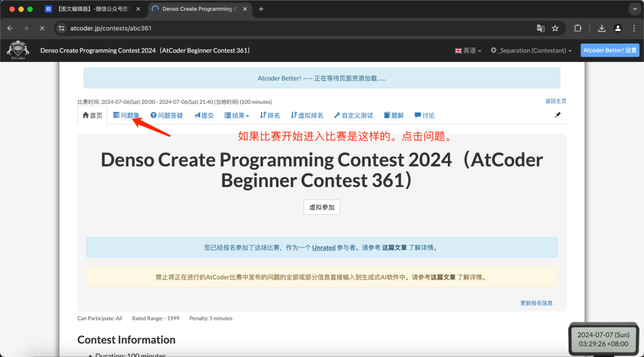Open the Unrated link in the notice
Image resolution: width=644 pixels, height=357 pixels.
[324, 247]
